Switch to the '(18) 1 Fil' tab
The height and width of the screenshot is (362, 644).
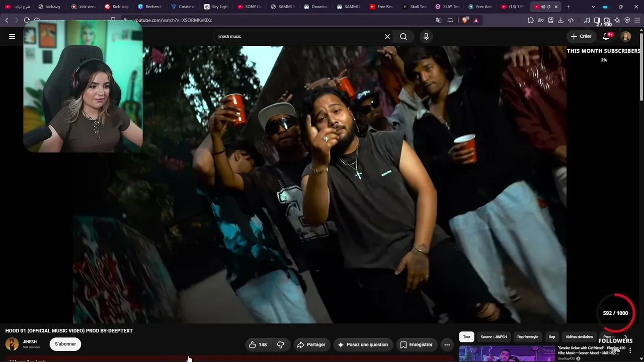(513, 7)
